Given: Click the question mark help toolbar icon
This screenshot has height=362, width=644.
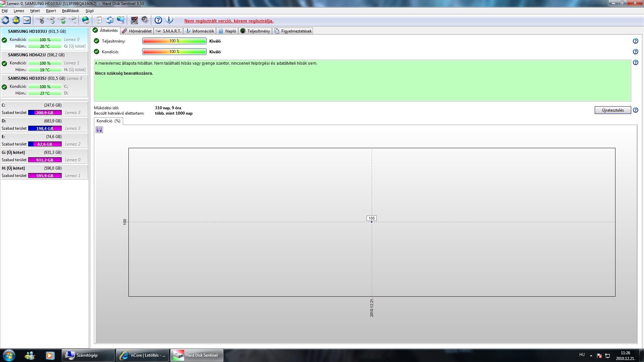Looking at the screenshot, I should tap(158, 20).
